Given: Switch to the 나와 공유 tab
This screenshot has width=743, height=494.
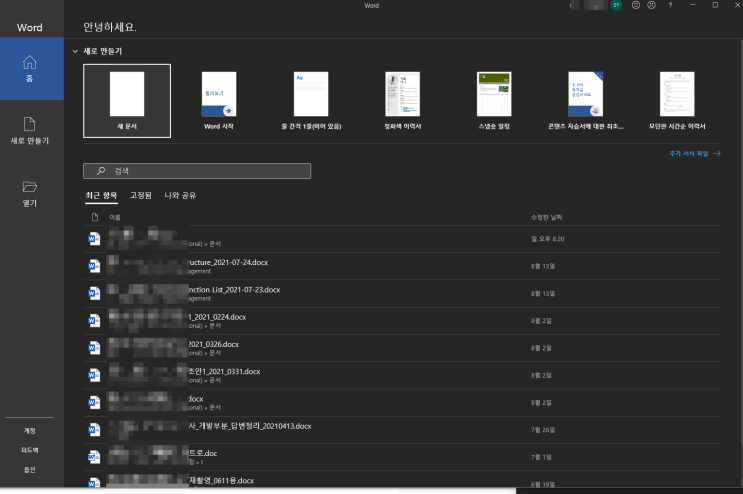Looking at the screenshot, I should [x=180, y=195].
